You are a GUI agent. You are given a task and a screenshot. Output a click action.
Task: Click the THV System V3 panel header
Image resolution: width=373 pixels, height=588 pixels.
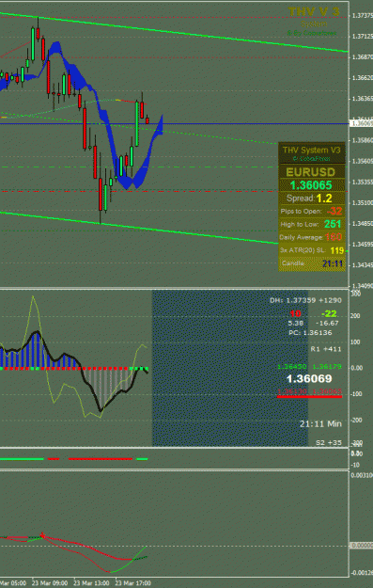(x=312, y=150)
